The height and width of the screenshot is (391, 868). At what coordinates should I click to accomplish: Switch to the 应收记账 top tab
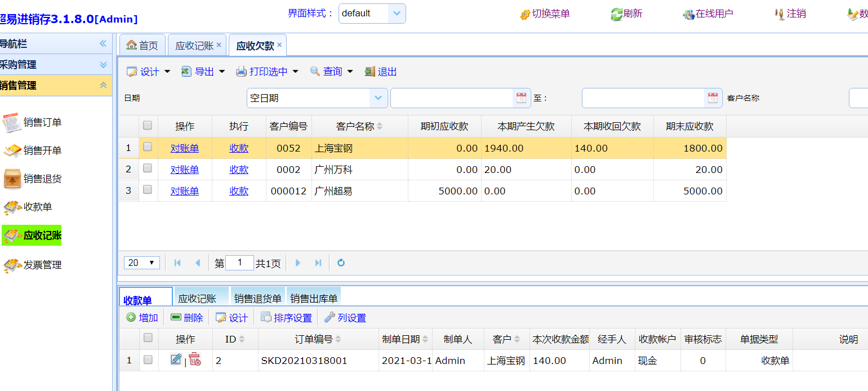pos(194,46)
